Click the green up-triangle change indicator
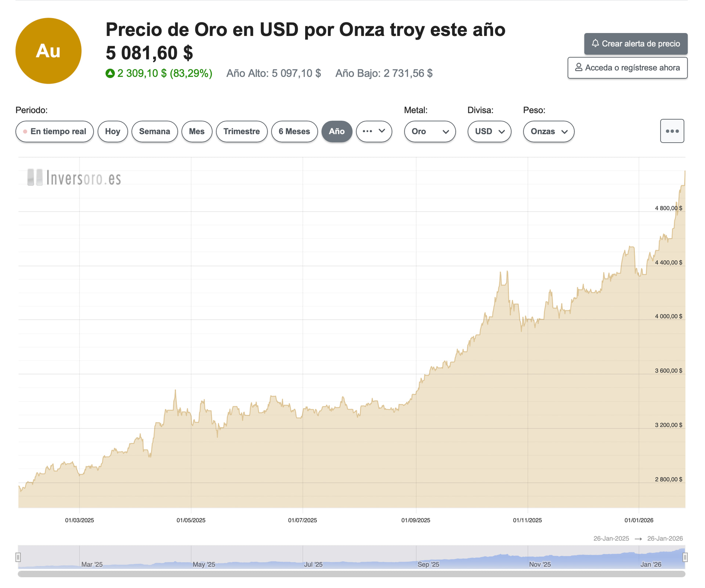 [110, 73]
